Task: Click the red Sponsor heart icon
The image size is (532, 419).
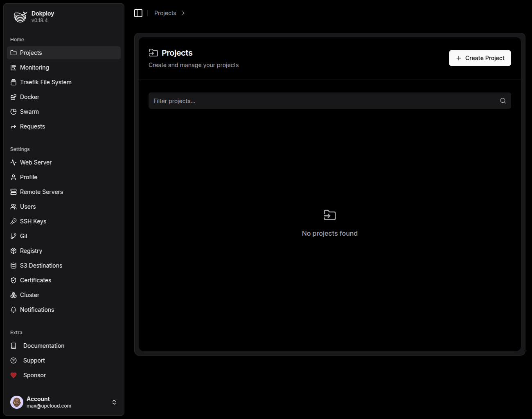Action: (x=13, y=375)
